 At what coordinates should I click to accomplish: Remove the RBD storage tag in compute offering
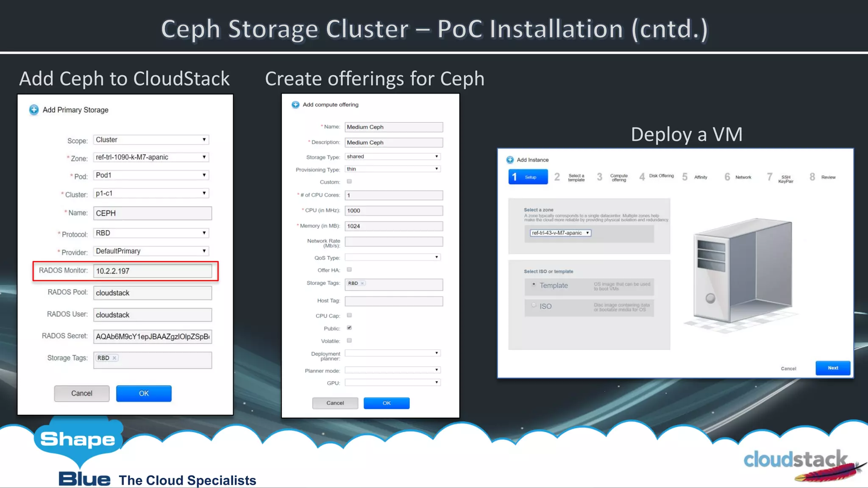(x=362, y=283)
